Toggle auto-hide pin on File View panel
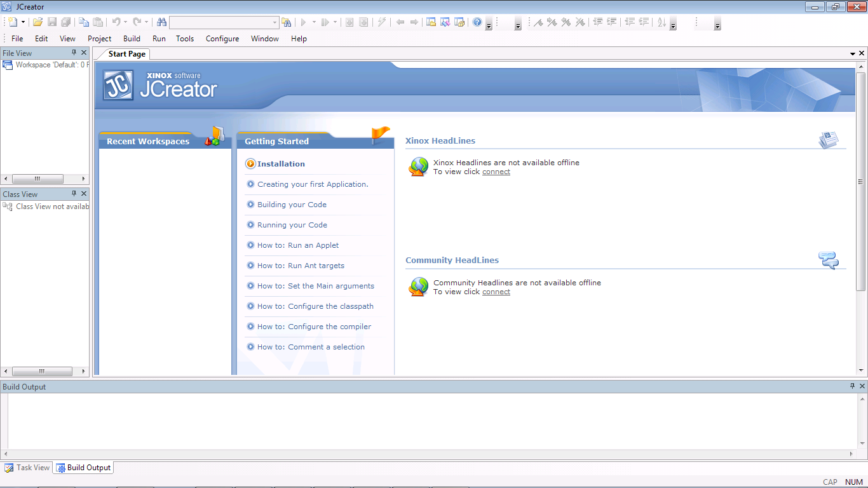 [74, 53]
